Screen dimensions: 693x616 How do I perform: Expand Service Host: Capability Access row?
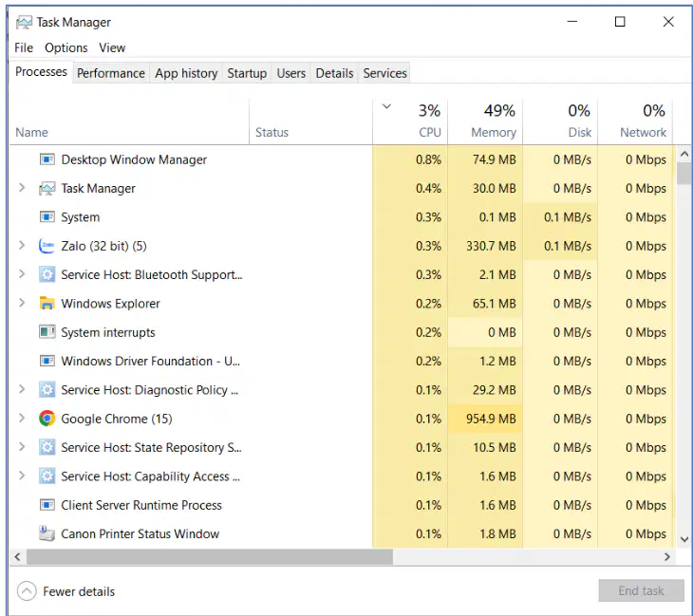[x=22, y=476]
